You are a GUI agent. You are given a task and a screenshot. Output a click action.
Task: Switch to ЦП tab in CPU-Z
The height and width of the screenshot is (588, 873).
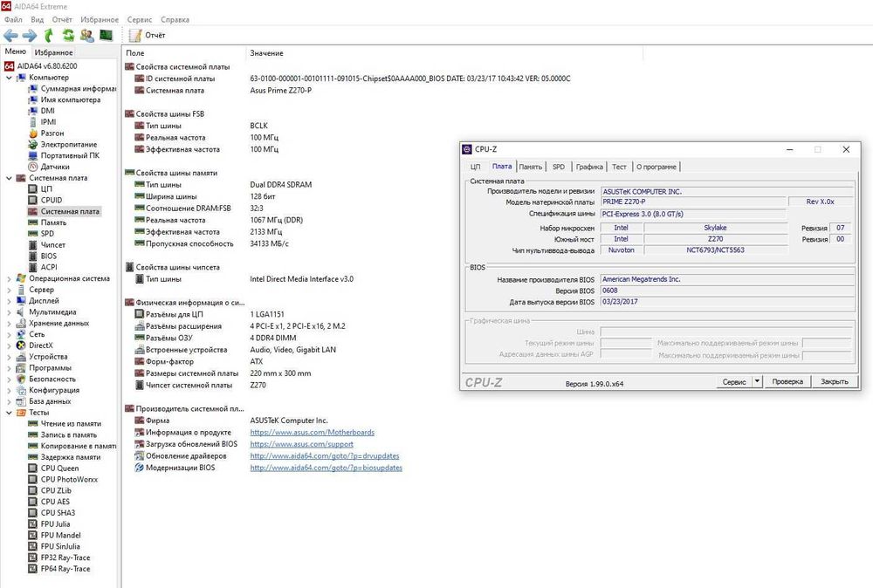coord(475,167)
